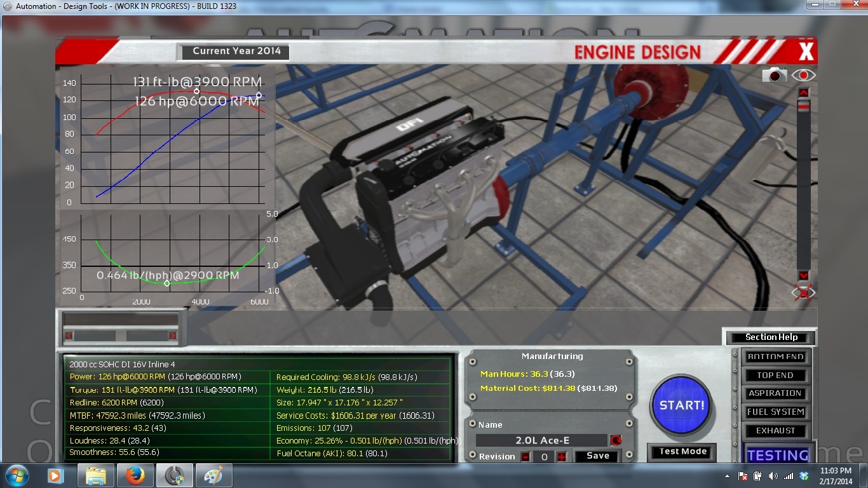
Task: Open the Top End section
Action: click(775, 376)
